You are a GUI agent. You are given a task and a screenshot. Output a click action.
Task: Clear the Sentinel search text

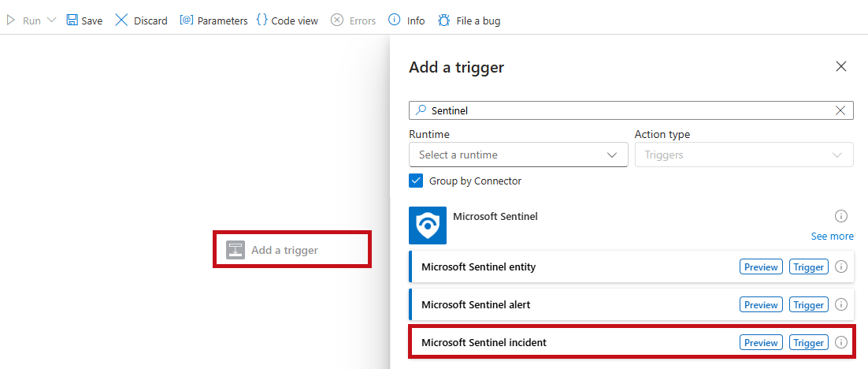click(840, 110)
